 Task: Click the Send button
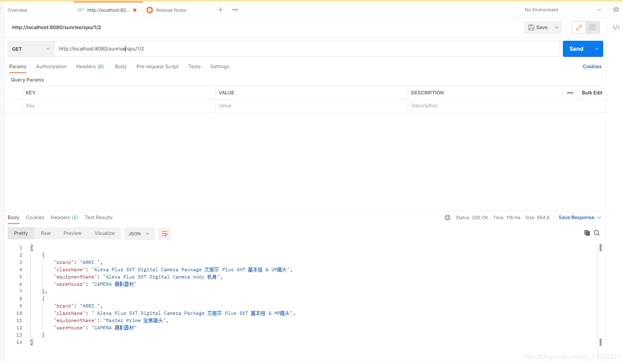pyautogui.click(x=576, y=49)
